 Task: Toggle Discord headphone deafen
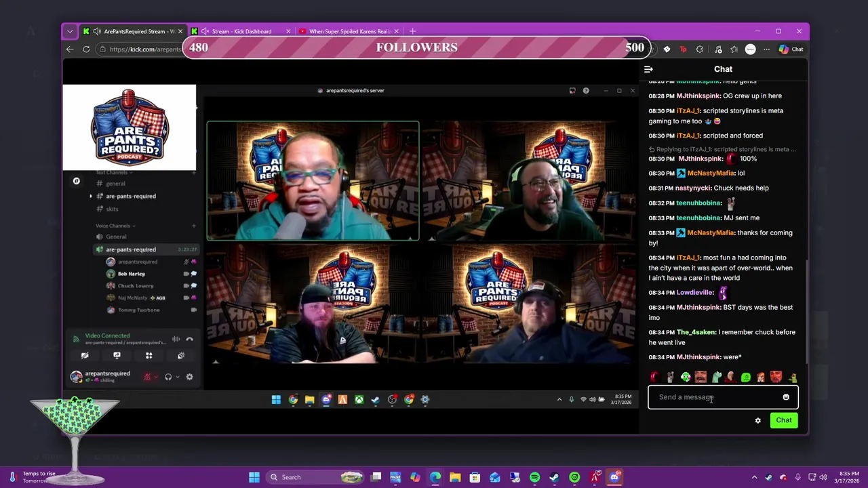[168, 377]
